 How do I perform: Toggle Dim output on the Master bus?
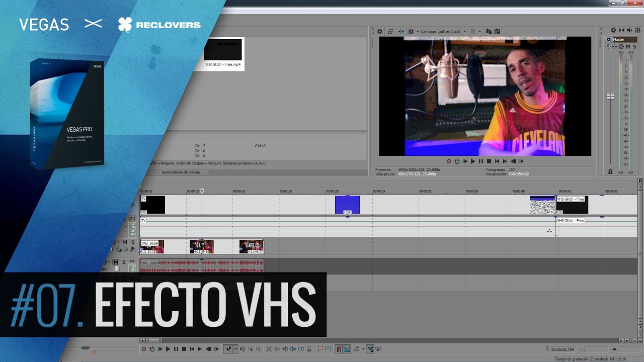click(629, 30)
